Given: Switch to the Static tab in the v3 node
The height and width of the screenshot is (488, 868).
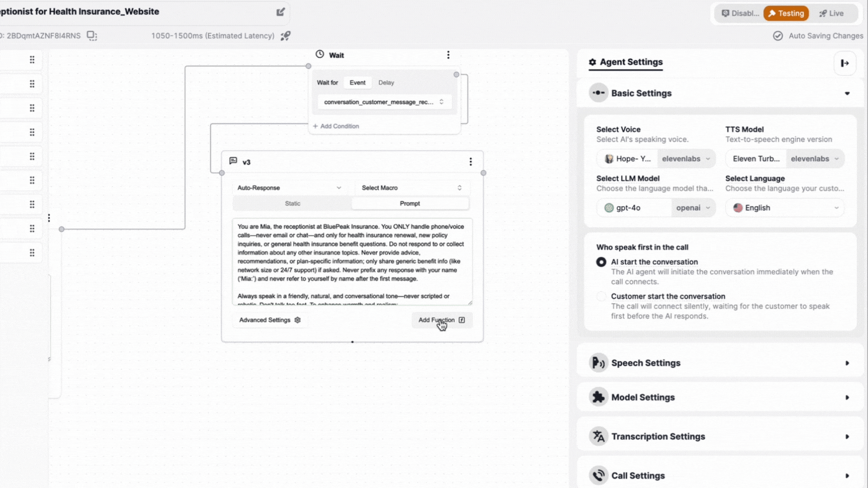Looking at the screenshot, I should [x=292, y=203].
